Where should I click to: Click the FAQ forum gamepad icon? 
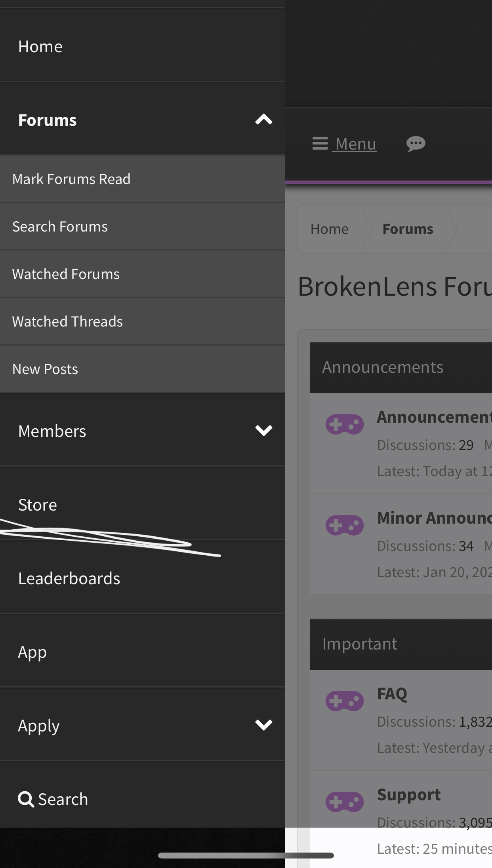click(x=345, y=701)
